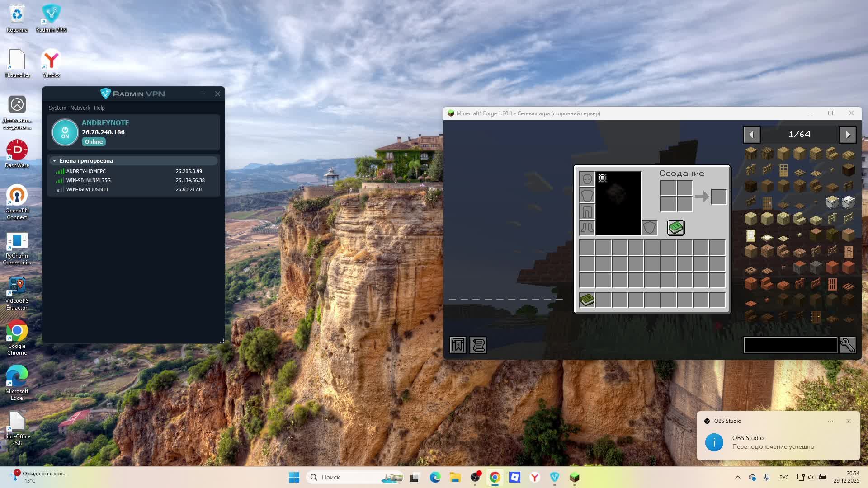Image resolution: width=868 pixels, height=488 pixels.
Task: Open the Help menu in Radmin VPN
Action: coord(99,108)
